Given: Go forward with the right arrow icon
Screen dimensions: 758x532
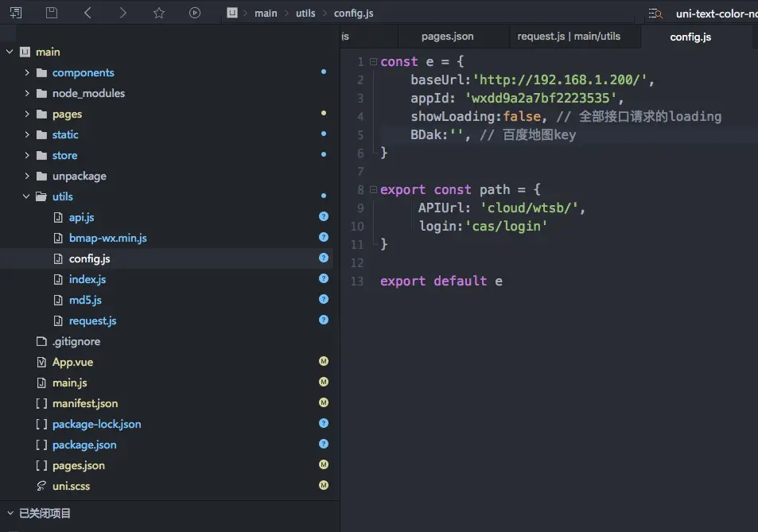Looking at the screenshot, I should point(122,13).
